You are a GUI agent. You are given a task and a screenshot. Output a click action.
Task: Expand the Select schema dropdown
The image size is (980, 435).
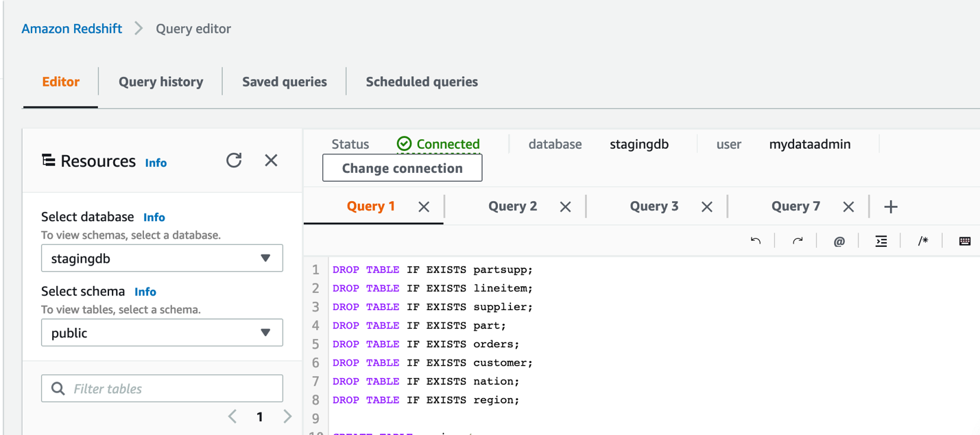162,333
